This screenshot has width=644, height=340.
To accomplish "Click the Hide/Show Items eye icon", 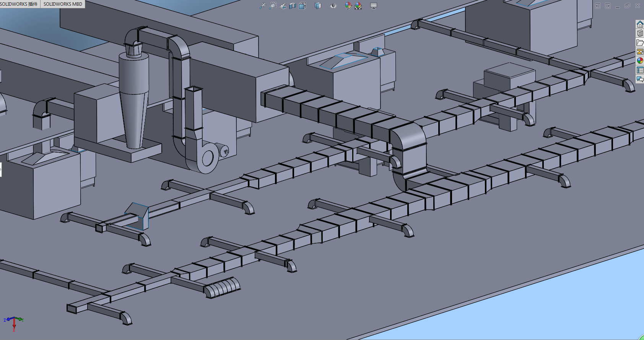I will tap(333, 6).
